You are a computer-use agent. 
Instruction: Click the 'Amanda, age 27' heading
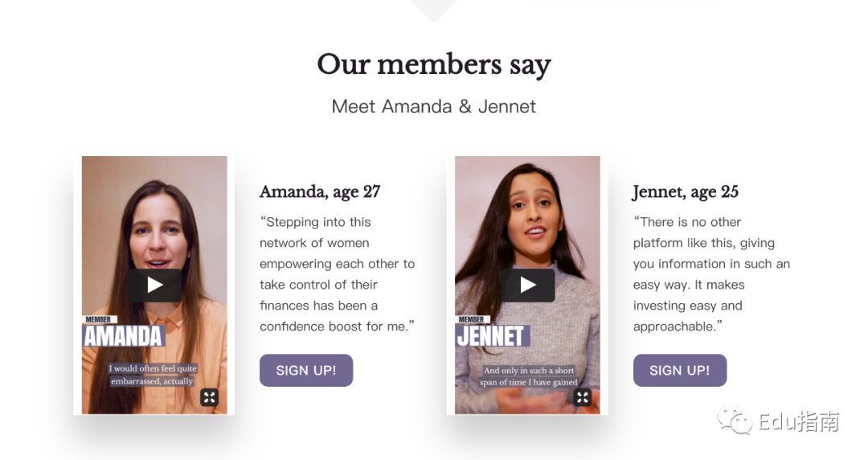pos(320,191)
